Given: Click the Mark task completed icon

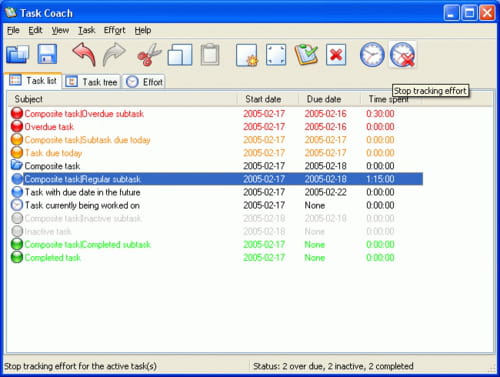Looking at the screenshot, I should tap(306, 55).
